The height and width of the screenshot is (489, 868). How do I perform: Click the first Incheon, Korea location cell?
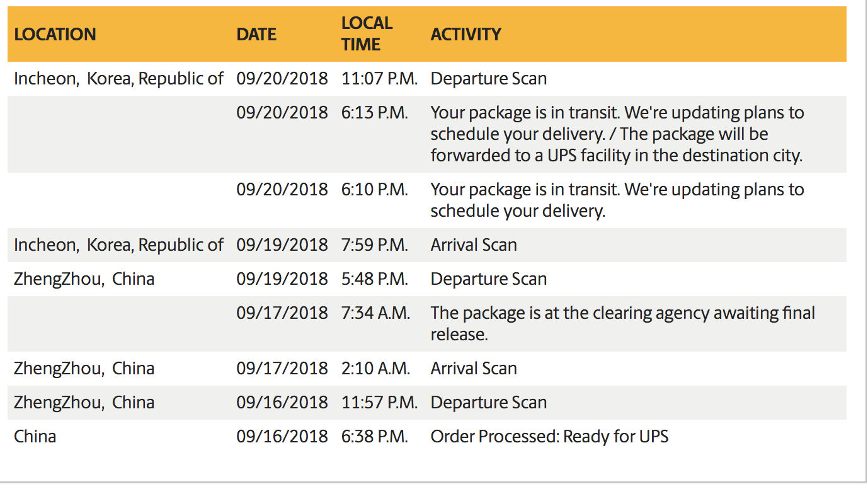(118, 79)
